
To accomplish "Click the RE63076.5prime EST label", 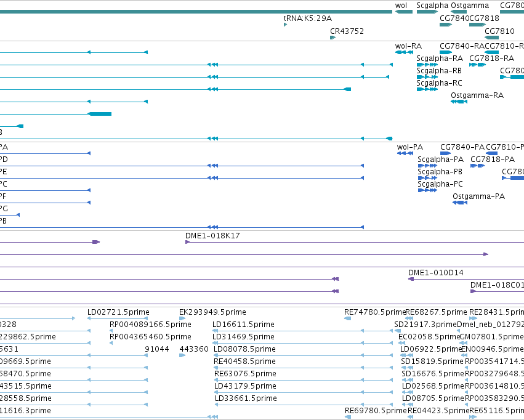I will click(245, 374).
